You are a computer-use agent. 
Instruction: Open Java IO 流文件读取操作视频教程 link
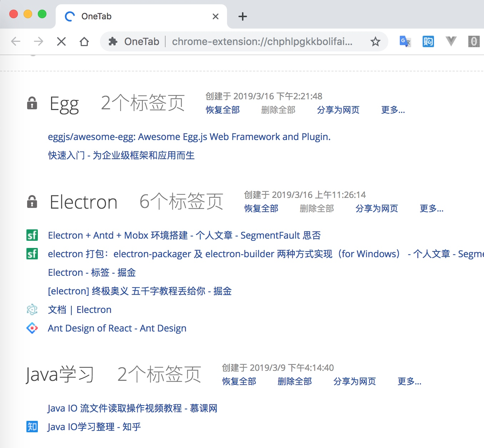[132, 408]
